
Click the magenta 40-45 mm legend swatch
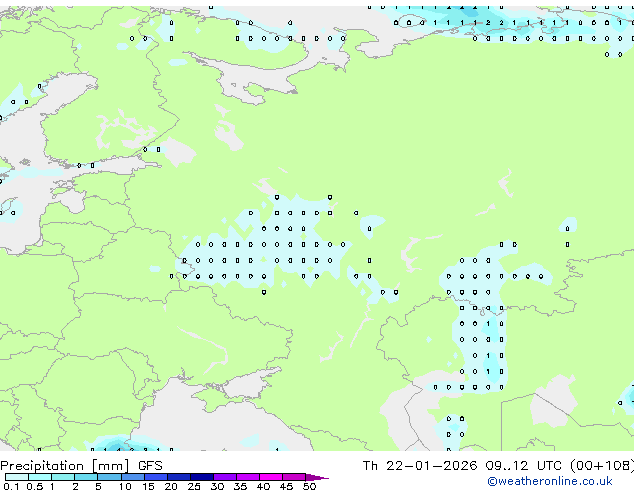tap(271, 477)
